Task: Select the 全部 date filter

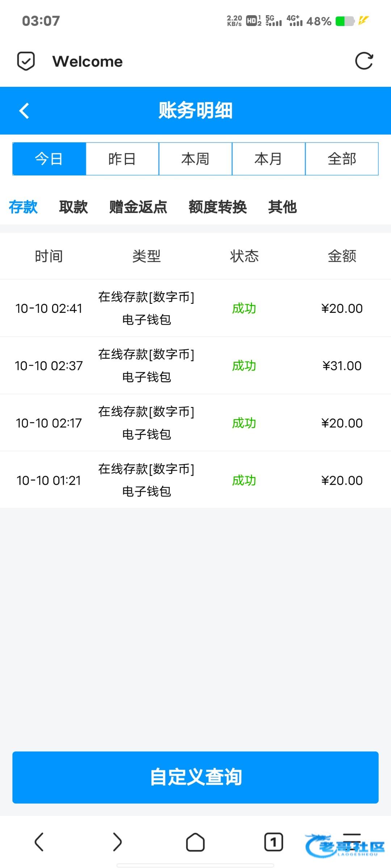Action: click(x=342, y=159)
